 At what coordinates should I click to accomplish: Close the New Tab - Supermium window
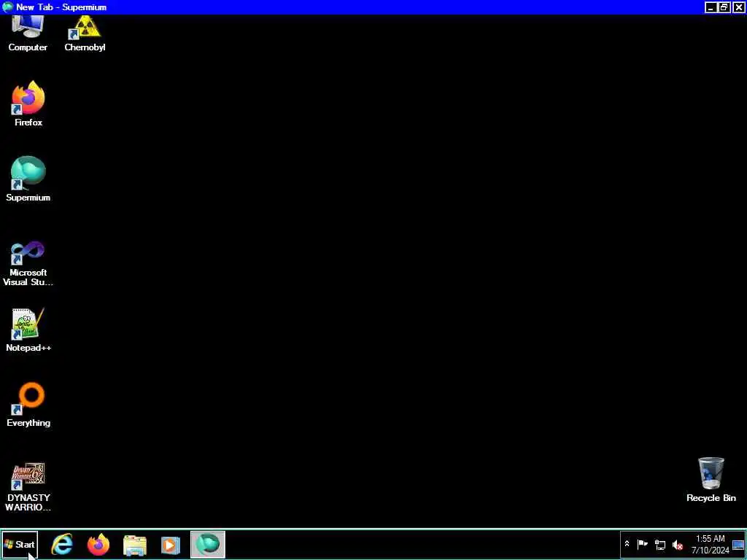click(x=738, y=7)
